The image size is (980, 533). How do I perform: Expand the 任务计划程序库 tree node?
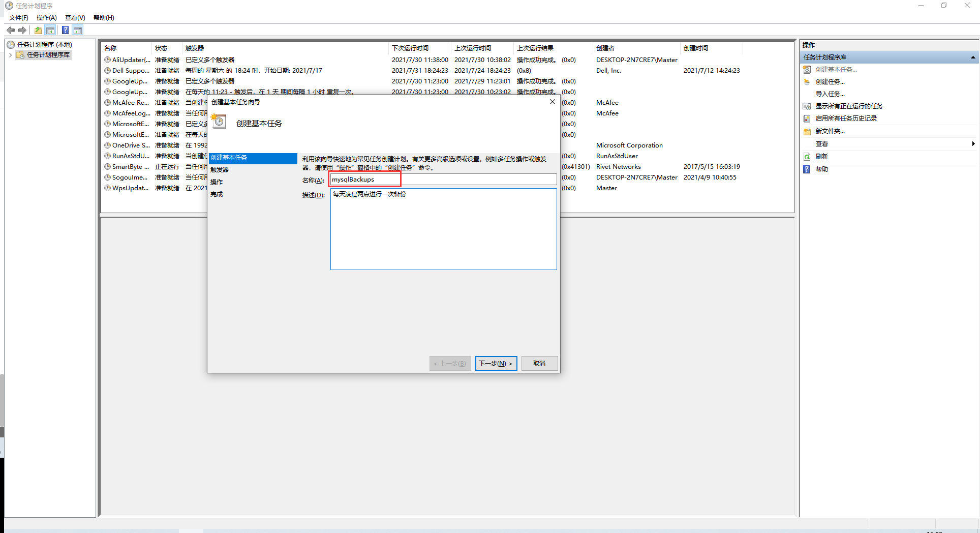(x=10, y=55)
